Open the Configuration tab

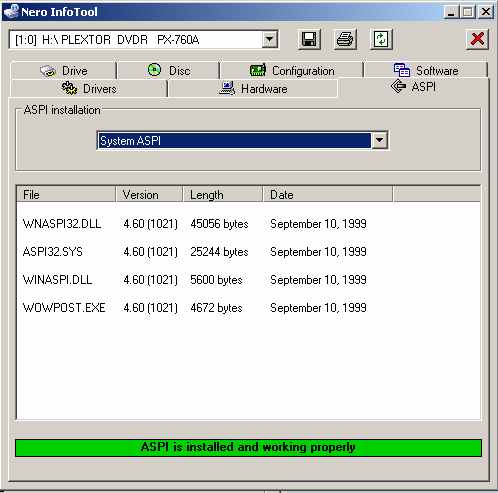coord(292,71)
